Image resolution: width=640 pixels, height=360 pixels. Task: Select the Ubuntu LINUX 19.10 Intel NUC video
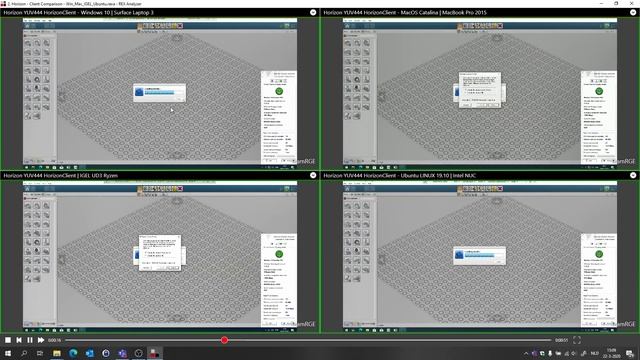tap(480, 256)
